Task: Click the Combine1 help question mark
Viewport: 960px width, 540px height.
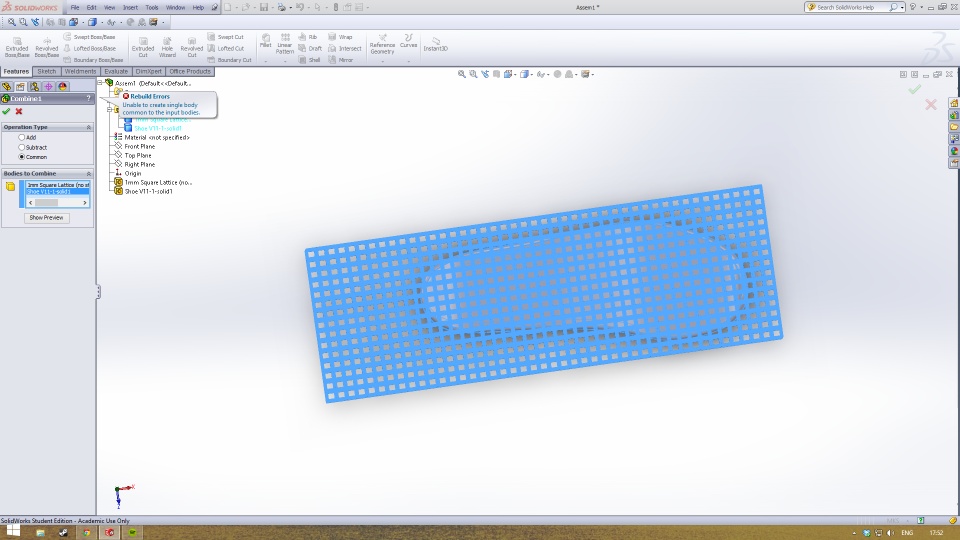Action: click(x=89, y=99)
